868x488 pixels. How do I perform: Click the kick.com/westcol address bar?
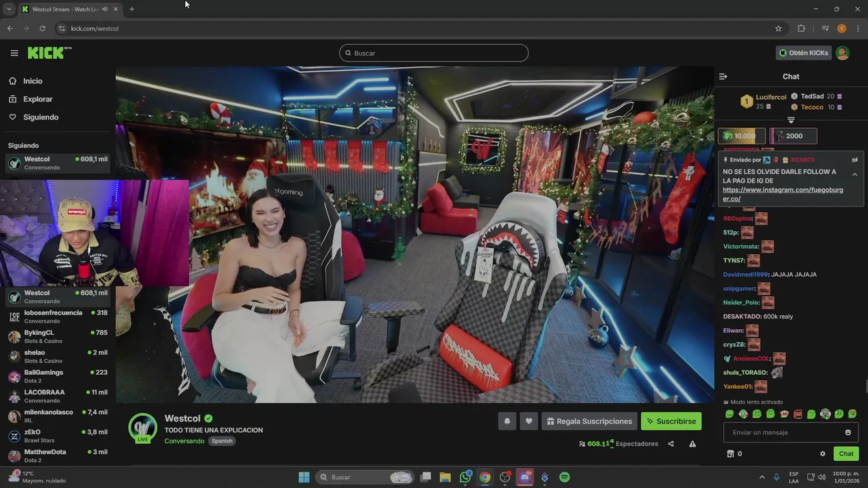point(420,28)
